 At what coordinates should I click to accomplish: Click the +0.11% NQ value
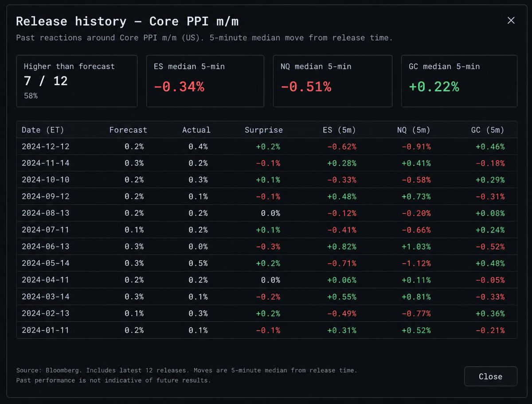[x=416, y=280]
